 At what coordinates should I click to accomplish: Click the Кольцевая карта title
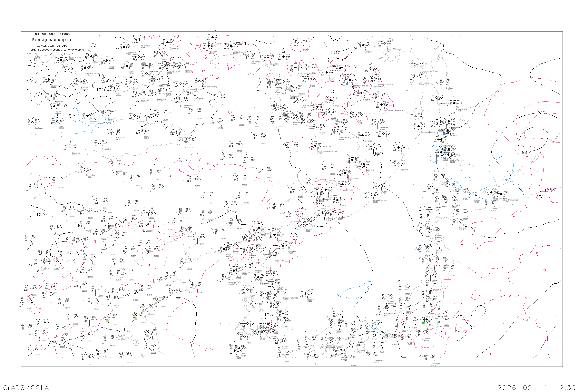(x=51, y=40)
